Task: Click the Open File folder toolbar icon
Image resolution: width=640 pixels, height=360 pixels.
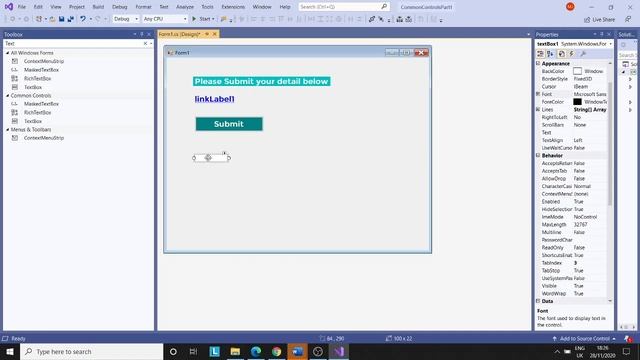Action: coord(52,19)
